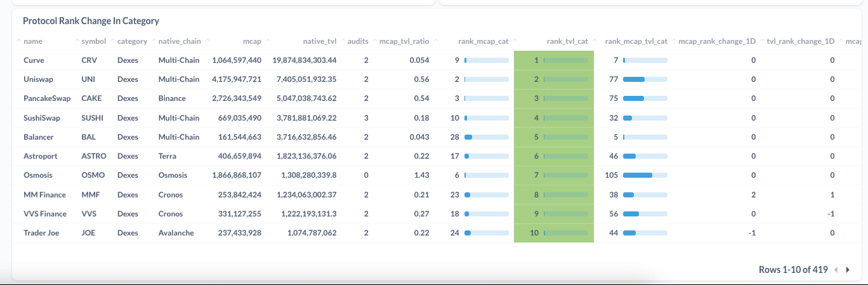Screen dimensions: 868x285
Task: Select the PancakeSwap name cell
Action: 47,98
